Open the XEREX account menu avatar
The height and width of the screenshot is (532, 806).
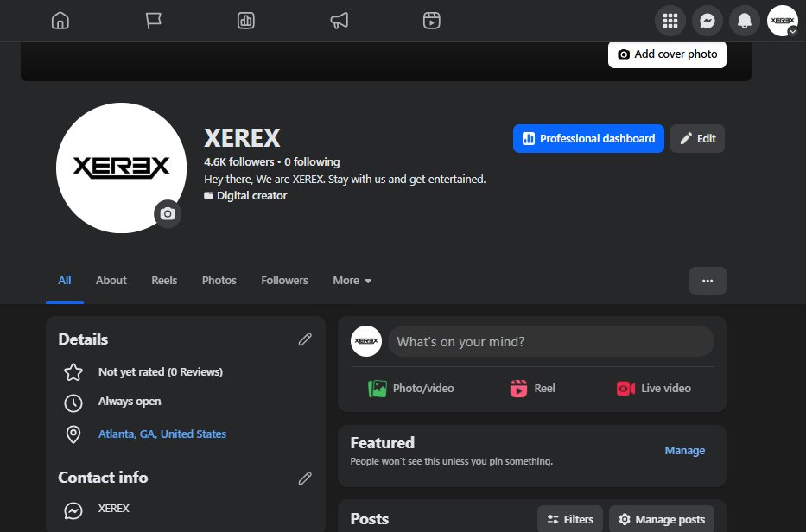tap(783, 21)
